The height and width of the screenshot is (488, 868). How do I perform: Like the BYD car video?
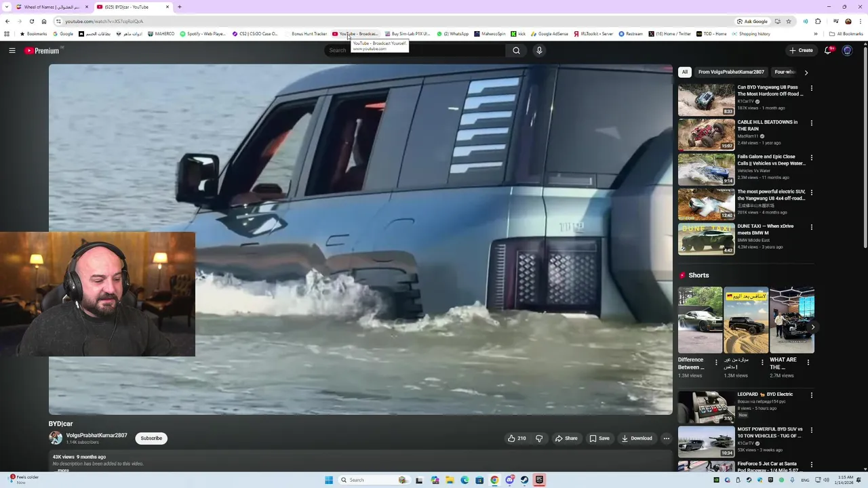(517, 439)
